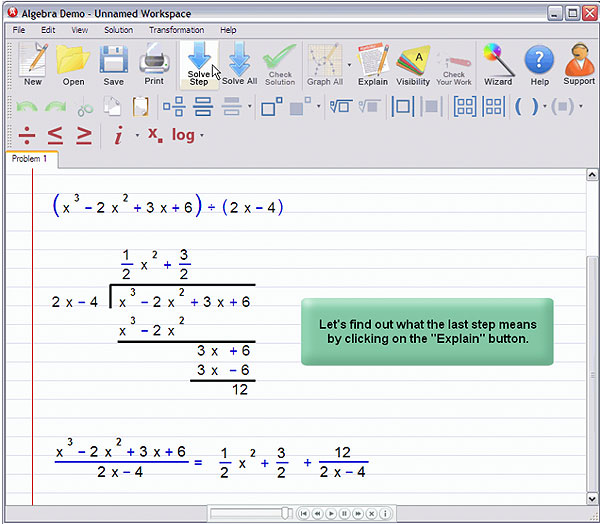
Task: Open the dropdown beside the italic i
Action: (x=137, y=136)
